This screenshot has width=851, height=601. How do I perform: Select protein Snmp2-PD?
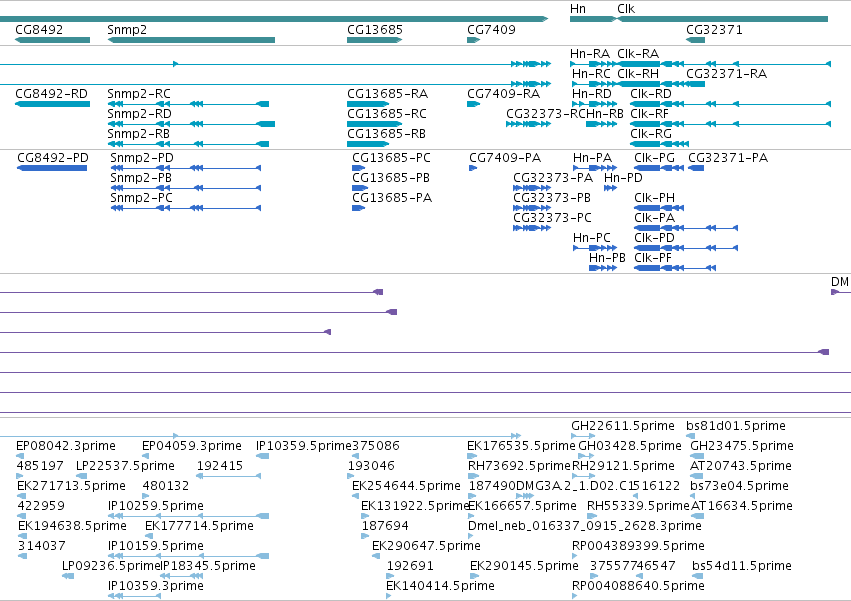[142, 158]
